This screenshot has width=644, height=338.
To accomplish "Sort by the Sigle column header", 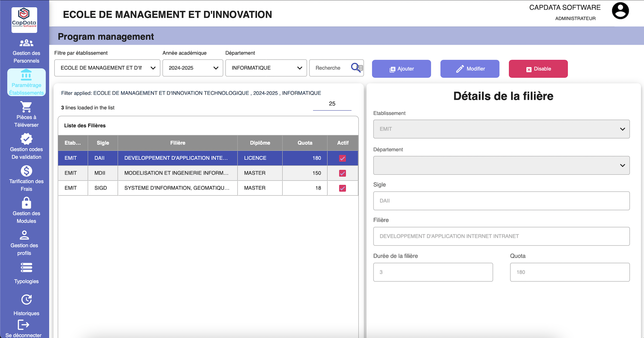I will [x=103, y=143].
